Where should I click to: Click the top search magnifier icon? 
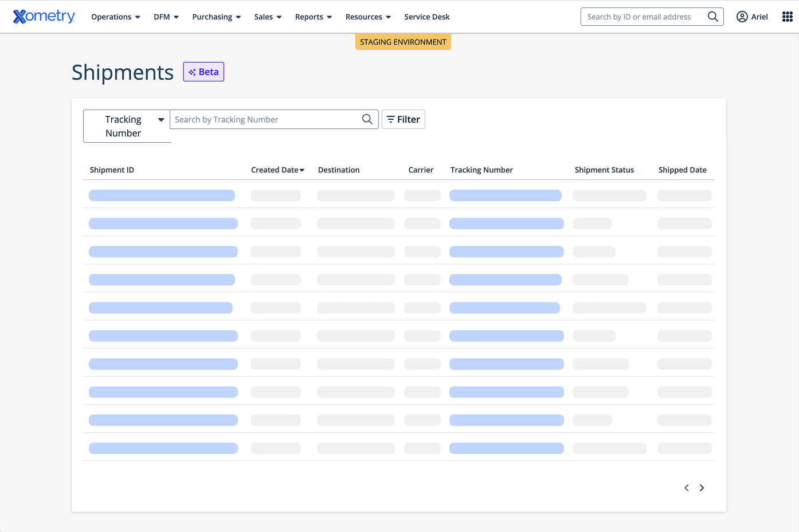point(712,17)
